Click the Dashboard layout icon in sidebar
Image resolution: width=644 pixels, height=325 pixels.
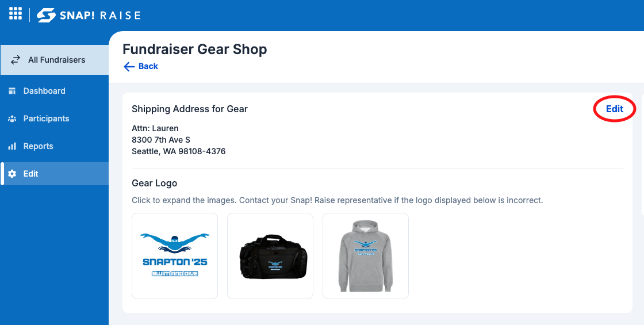point(12,91)
